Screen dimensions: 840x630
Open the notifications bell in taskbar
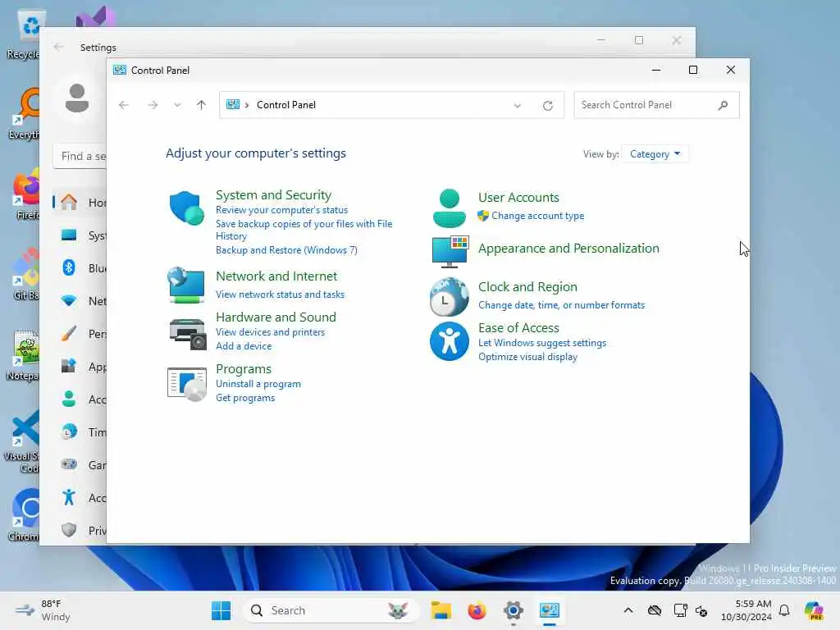pos(784,610)
